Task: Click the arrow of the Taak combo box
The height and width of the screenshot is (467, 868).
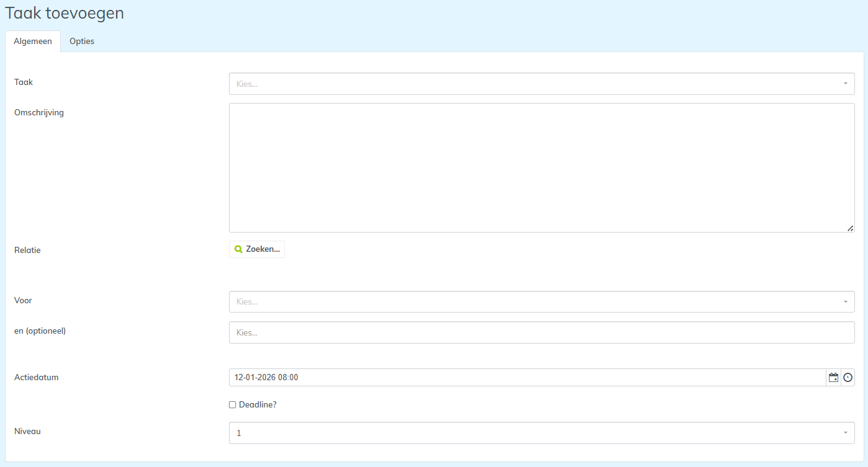Action: 845,84
